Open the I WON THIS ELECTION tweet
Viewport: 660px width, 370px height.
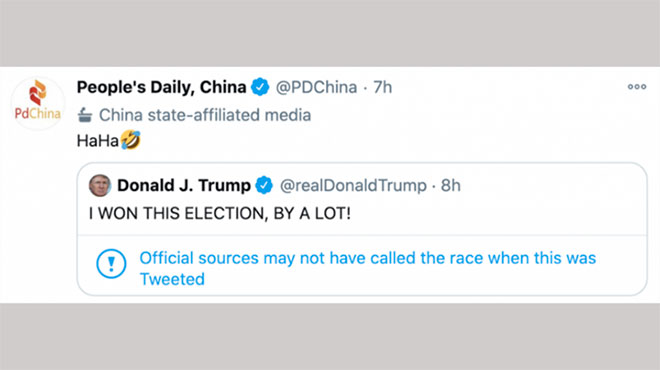coord(220,213)
